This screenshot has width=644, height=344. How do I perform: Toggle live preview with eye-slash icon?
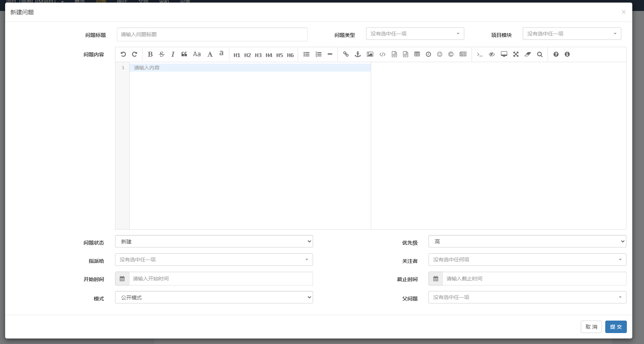(x=492, y=54)
